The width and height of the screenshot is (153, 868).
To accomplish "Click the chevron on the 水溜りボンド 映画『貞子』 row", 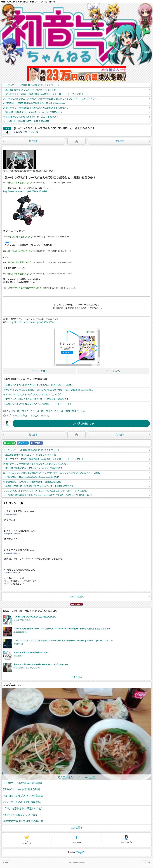I will pos(149,121).
